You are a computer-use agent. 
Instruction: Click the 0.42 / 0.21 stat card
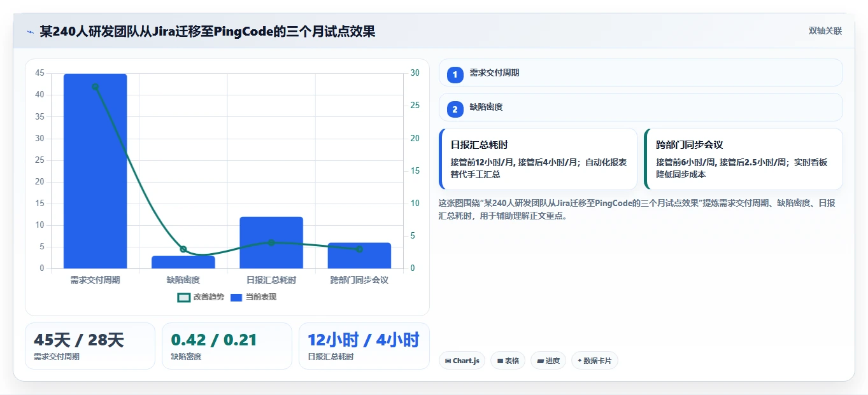(x=227, y=346)
